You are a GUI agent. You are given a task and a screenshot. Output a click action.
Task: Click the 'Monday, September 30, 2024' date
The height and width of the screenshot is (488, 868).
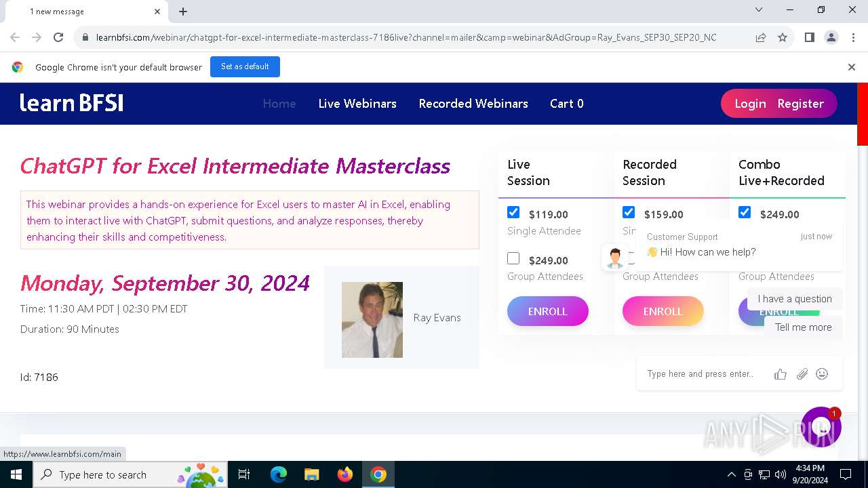[165, 283]
